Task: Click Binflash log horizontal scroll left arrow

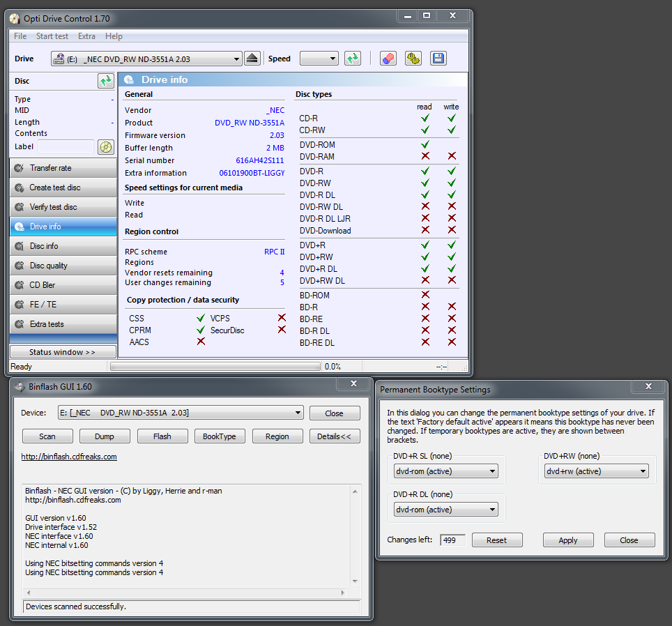Action: click(29, 593)
